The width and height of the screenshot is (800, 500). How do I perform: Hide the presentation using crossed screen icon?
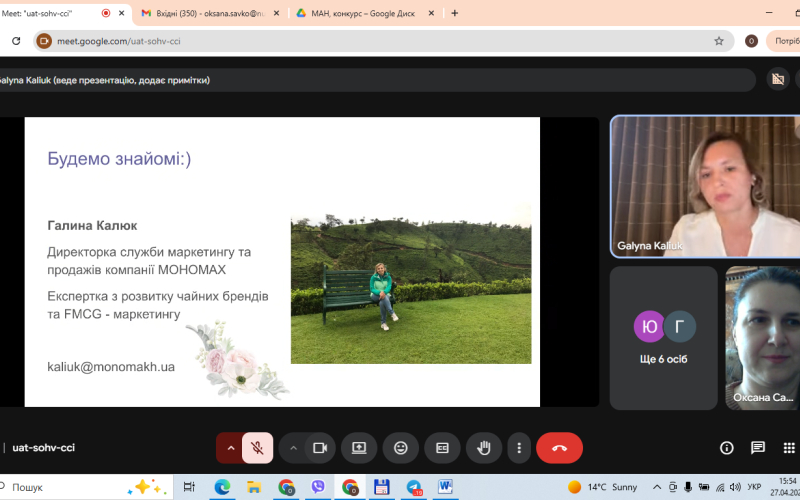778,79
